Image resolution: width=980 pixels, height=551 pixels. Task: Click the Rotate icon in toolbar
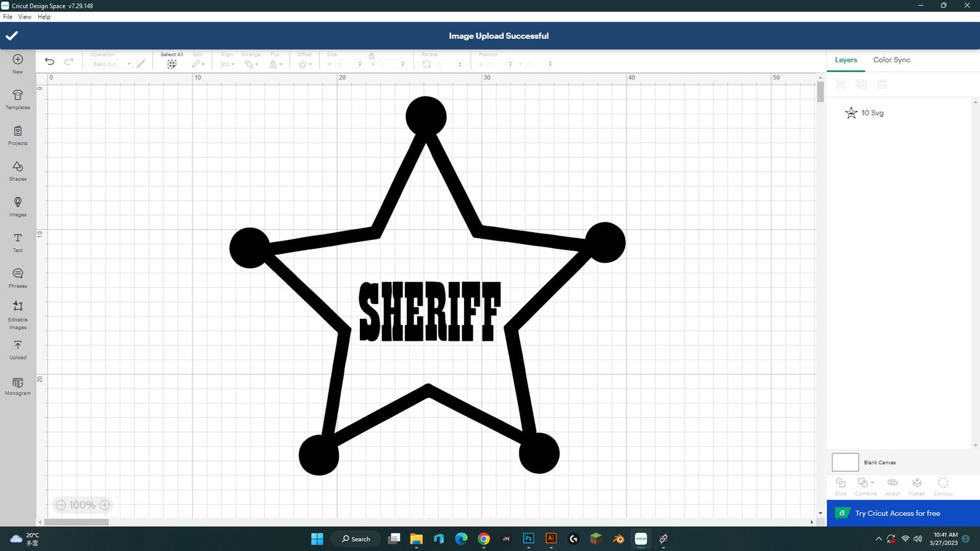pos(426,64)
